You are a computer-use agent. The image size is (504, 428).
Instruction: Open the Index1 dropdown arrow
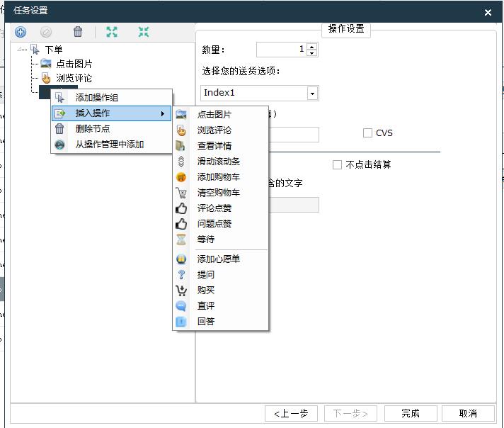[x=312, y=94]
